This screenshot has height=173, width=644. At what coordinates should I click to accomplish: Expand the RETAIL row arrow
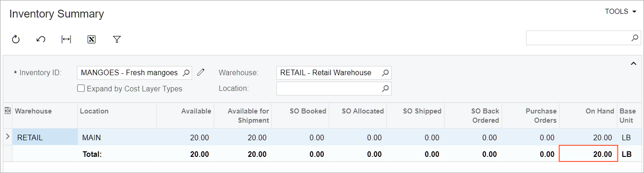pos(7,137)
